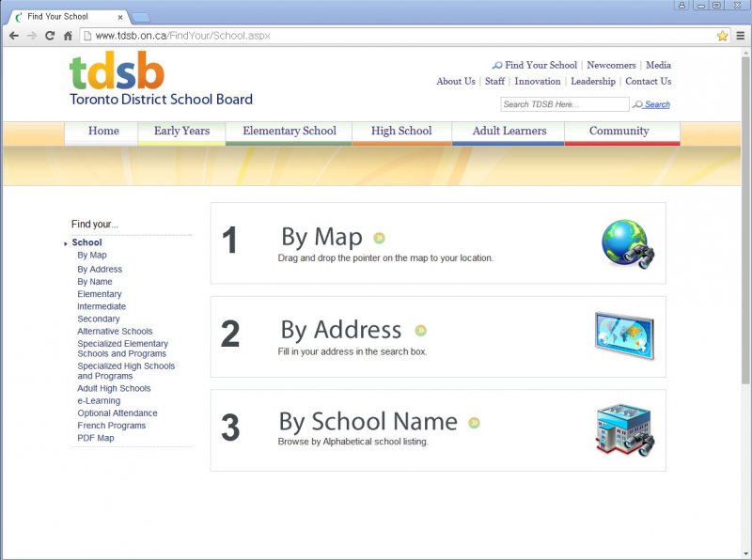
Task: Click the By Map heading
Action: click(321, 238)
